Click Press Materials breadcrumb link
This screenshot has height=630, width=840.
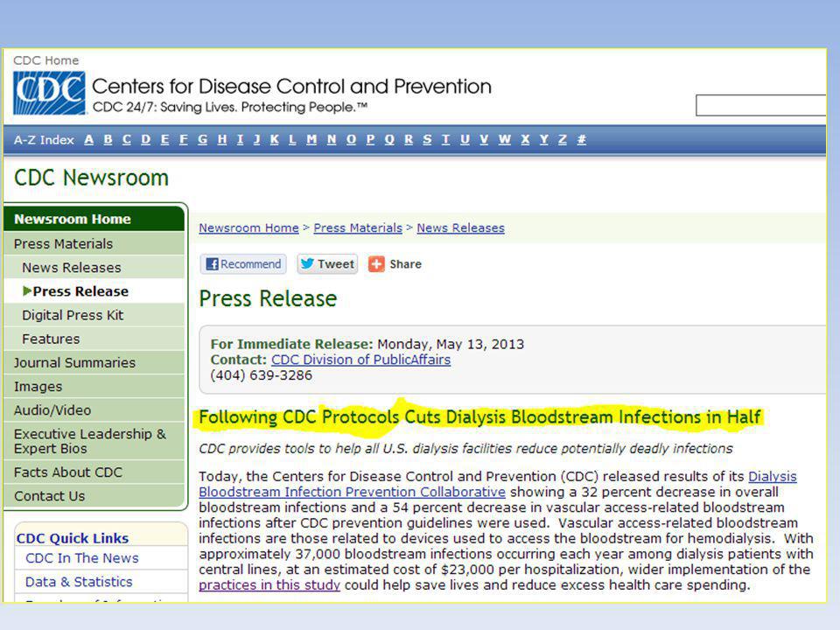tap(358, 227)
